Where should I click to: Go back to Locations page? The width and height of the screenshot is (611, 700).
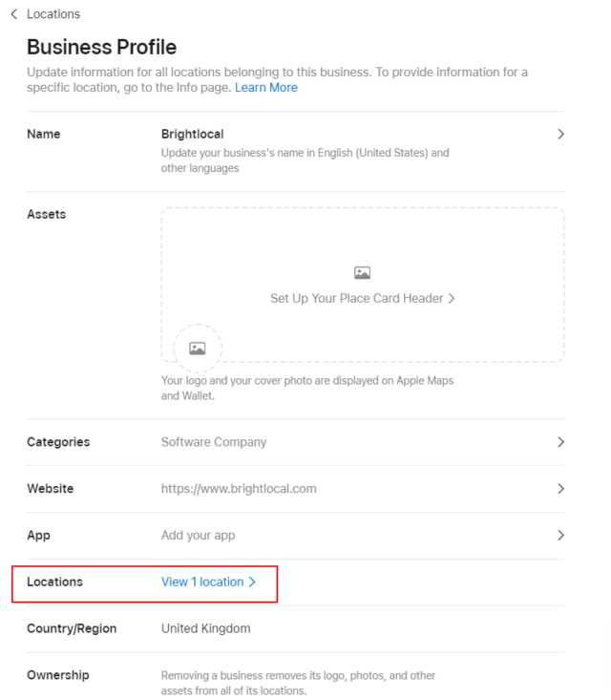(x=53, y=14)
